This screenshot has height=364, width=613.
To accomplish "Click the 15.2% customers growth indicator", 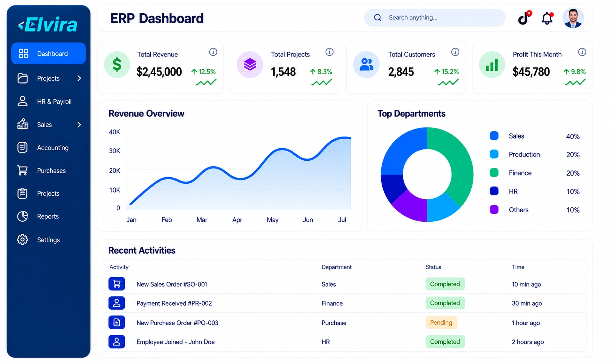I will (x=446, y=72).
